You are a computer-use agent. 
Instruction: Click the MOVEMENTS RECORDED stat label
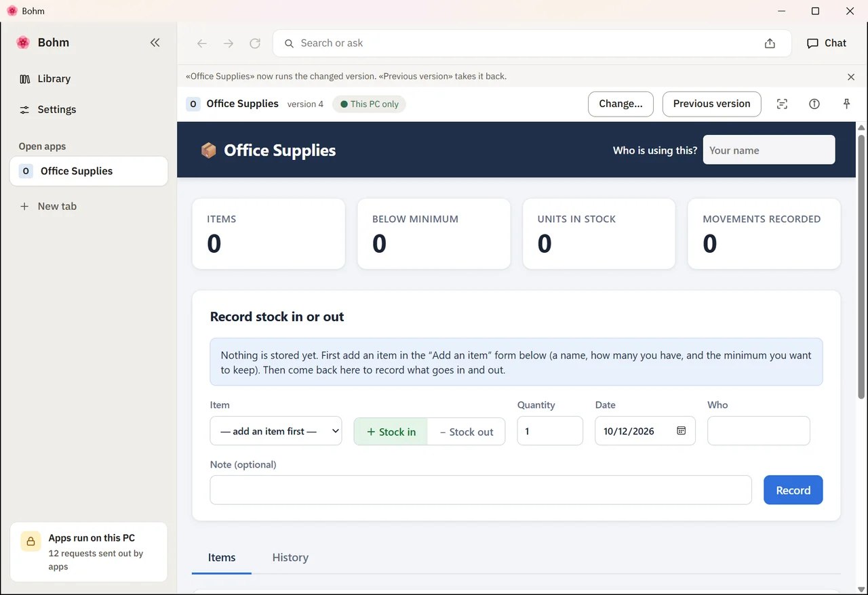(x=762, y=219)
